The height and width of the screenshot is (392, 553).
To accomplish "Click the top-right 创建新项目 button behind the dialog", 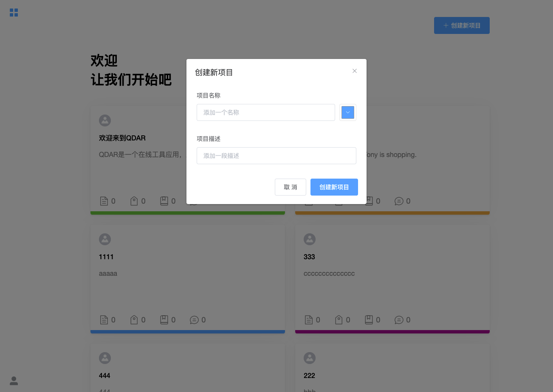I will (462, 25).
